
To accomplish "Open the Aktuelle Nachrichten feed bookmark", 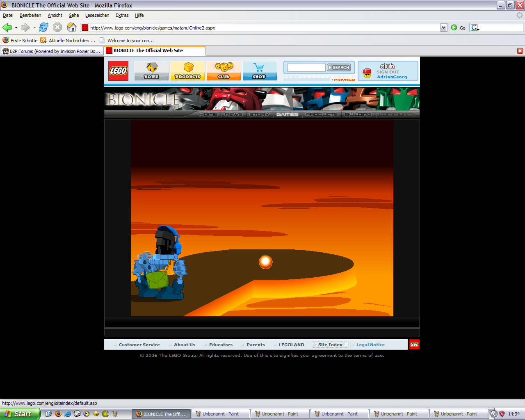I will pyautogui.click(x=68, y=41).
